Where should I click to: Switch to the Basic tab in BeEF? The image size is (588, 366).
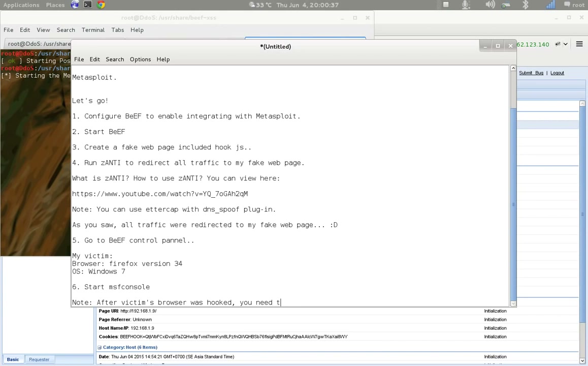[x=13, y=359]
